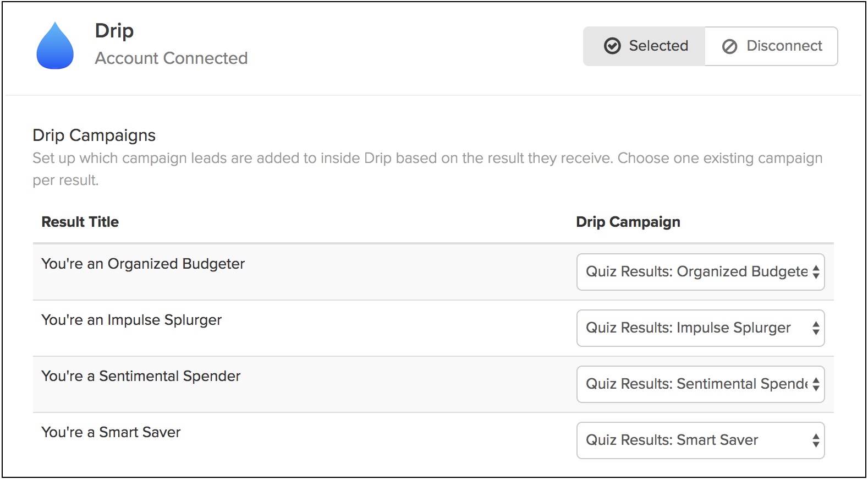
Task: Click the blue Drip water-drop logo
Action: pos(55,46)
